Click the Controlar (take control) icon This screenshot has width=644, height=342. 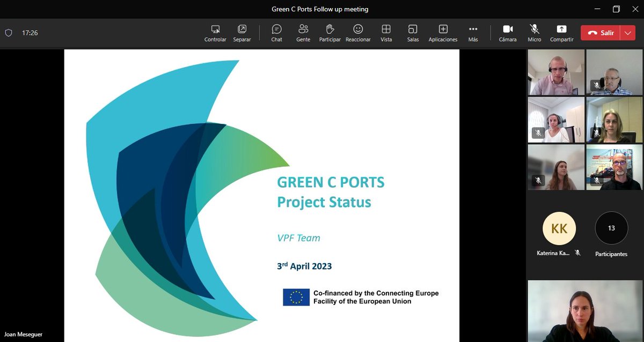tap(215, 29)
